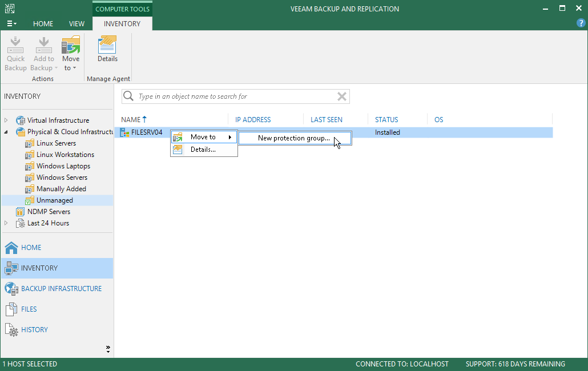Click the Quick Backup ribbon icon
Image resolution: width=588 pixels, height=371 pixels.
click(x=15, y=45)
